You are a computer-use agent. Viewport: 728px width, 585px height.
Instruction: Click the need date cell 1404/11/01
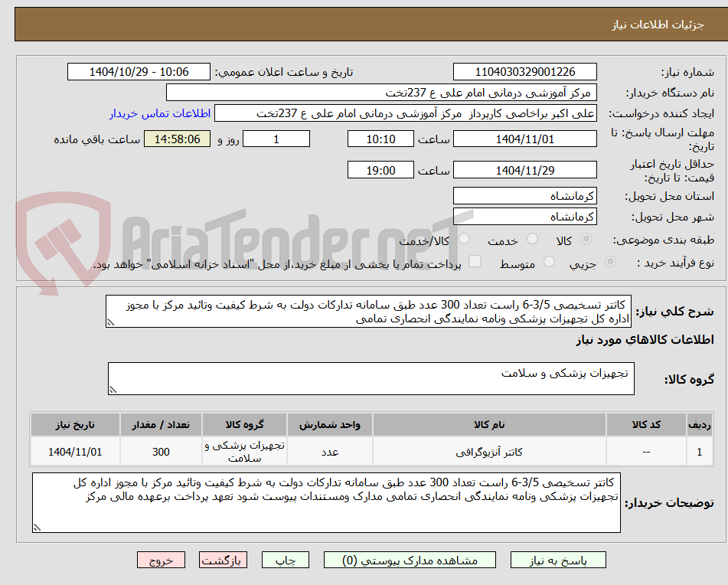75,452
